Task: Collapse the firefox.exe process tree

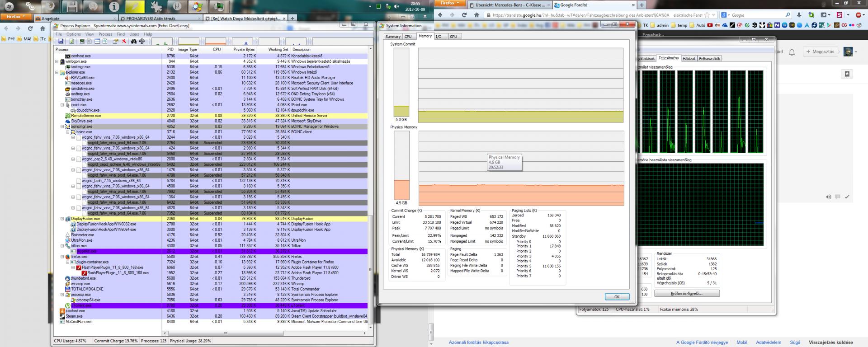Action: [x=62, y=257]
